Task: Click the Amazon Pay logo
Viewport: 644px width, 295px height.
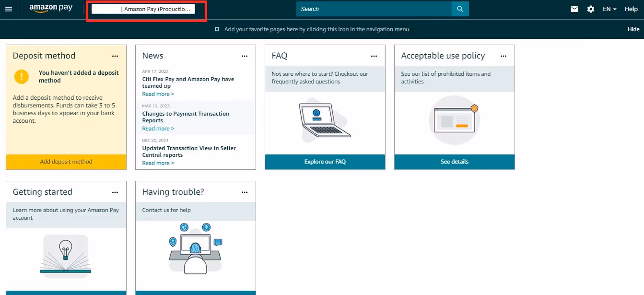Action: 50,8
